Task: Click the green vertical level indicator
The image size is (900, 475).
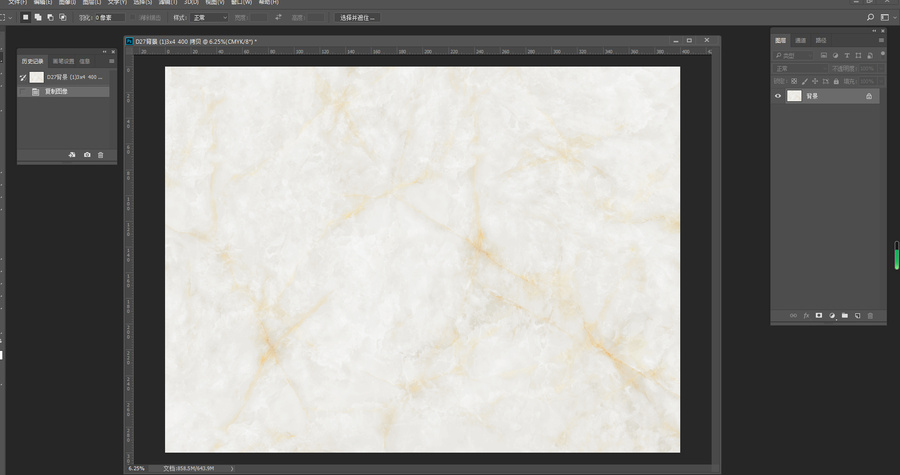Action: click(x=897, y=255)
